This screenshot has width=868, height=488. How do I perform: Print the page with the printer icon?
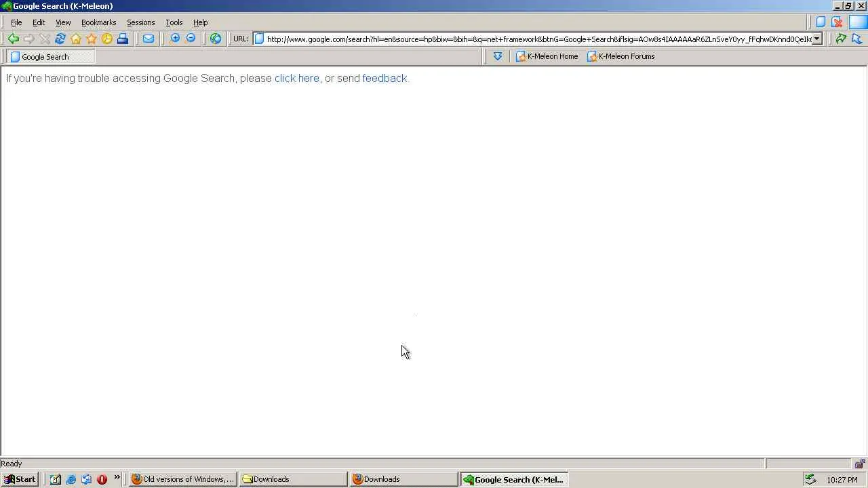pyautogui.click(x=123, y=39)
